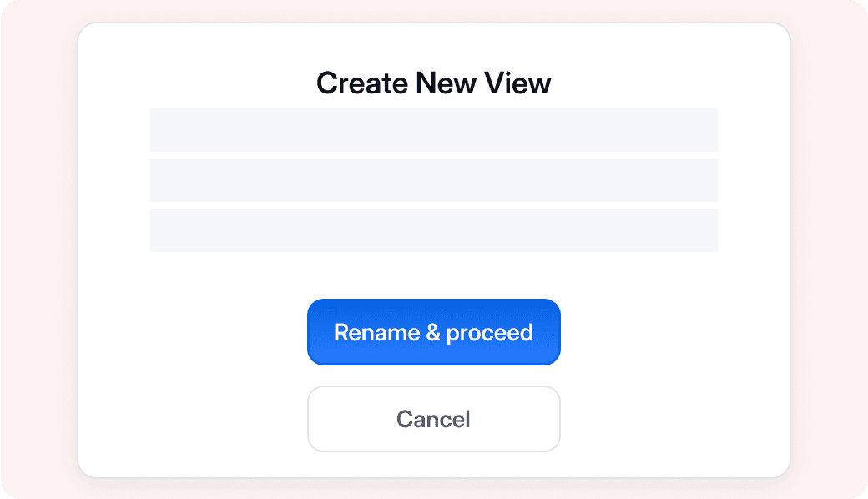Focus the top row under the heading
The height and width of the screenshot is (499, 868).
(x=433, y=130)
